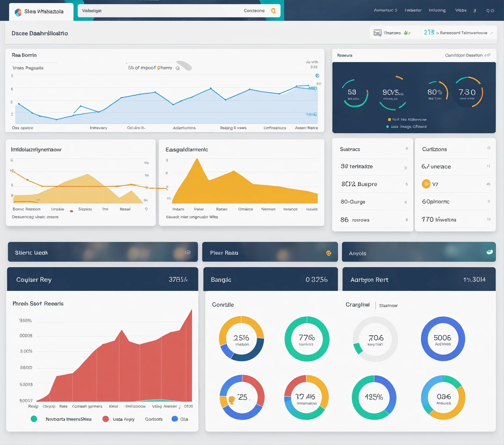
Task: Click the orange icon inside the 25 donut
Action: [x=231, y=400]
